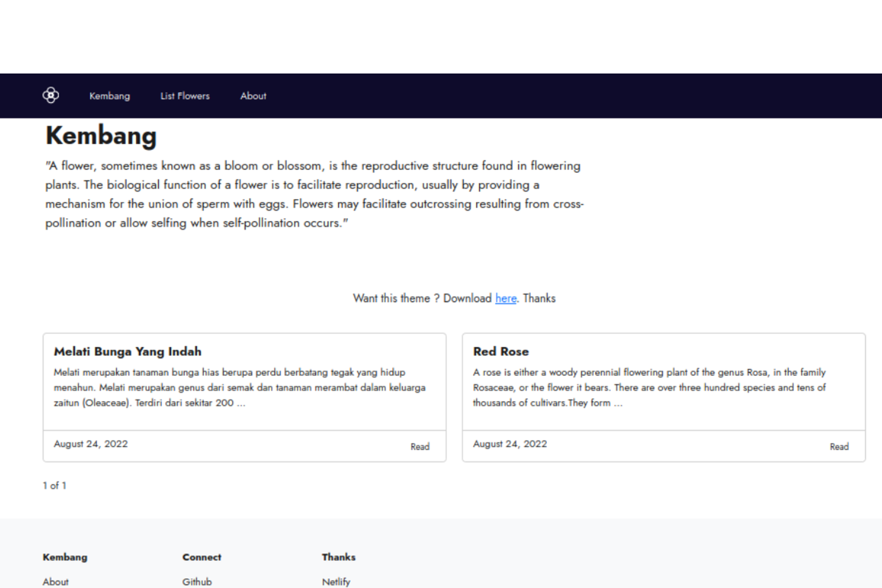
Task: Click the Connect footer column heading
Action: [202, 557]
